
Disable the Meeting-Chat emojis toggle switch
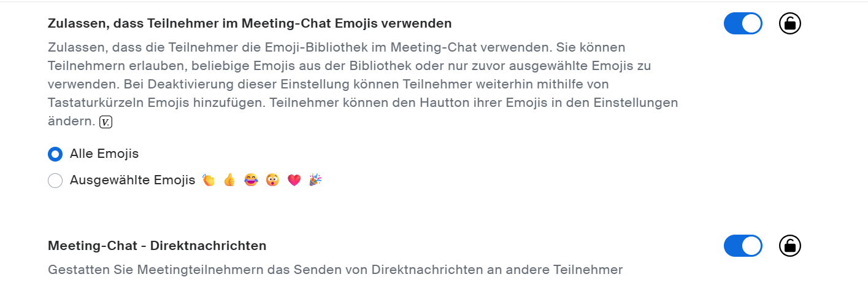tap(743, 24)
